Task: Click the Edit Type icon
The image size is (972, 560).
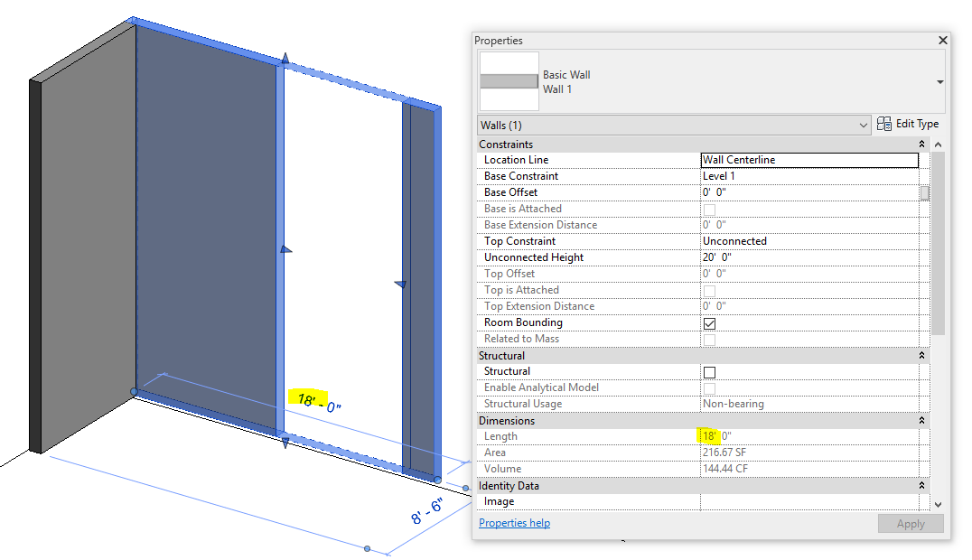Action: click(884, 124)
